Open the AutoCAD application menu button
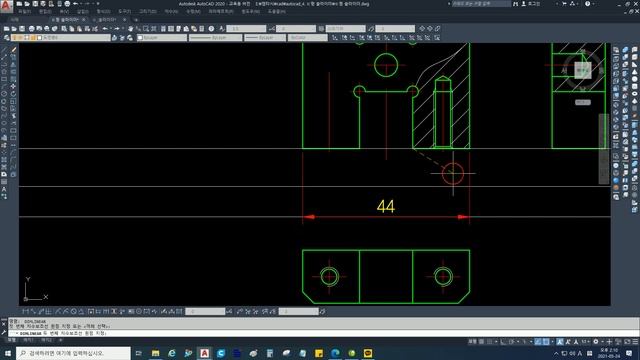Screen dimensions: 640x360 pos(6,6)
